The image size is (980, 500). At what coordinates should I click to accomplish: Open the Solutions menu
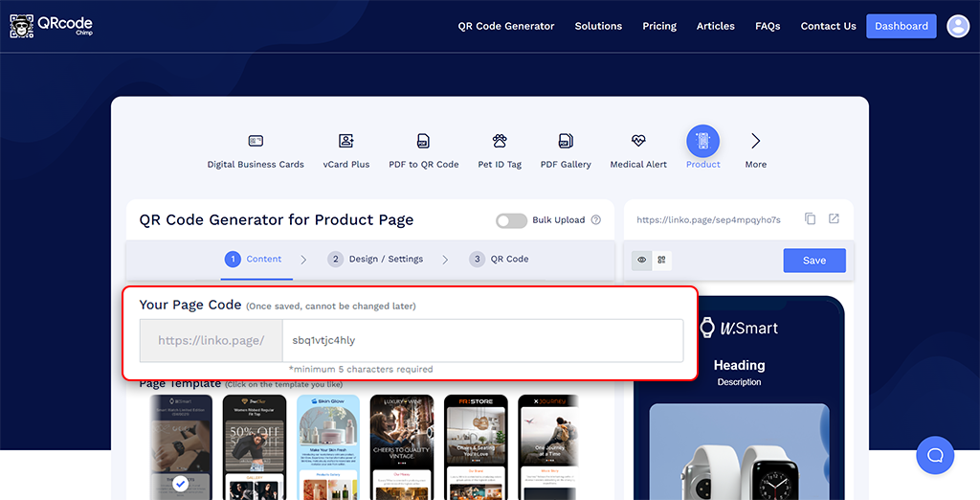pos(598,26)
